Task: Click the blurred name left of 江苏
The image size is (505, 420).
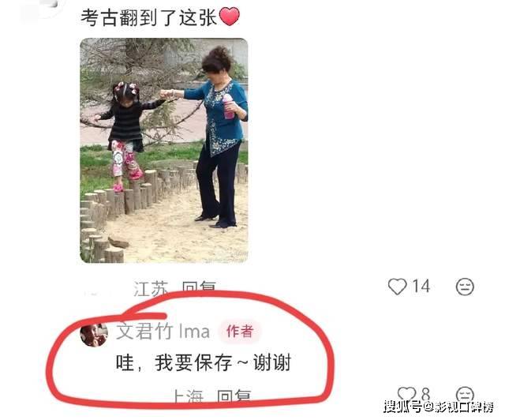Action: (x=98, y=294)
